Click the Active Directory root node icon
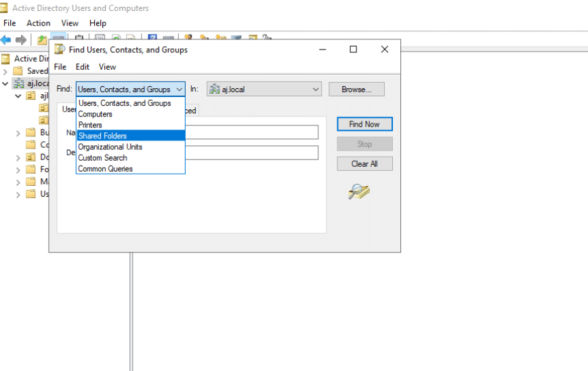This screenshot has width=588, height=371. [x=6, y=58]
